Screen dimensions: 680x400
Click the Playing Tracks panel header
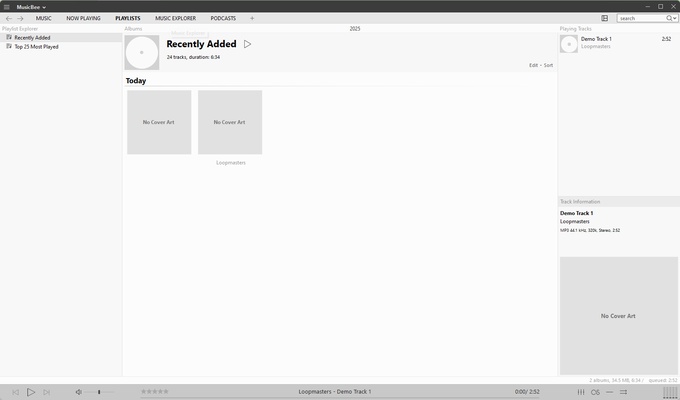click(x=575, y=29)
